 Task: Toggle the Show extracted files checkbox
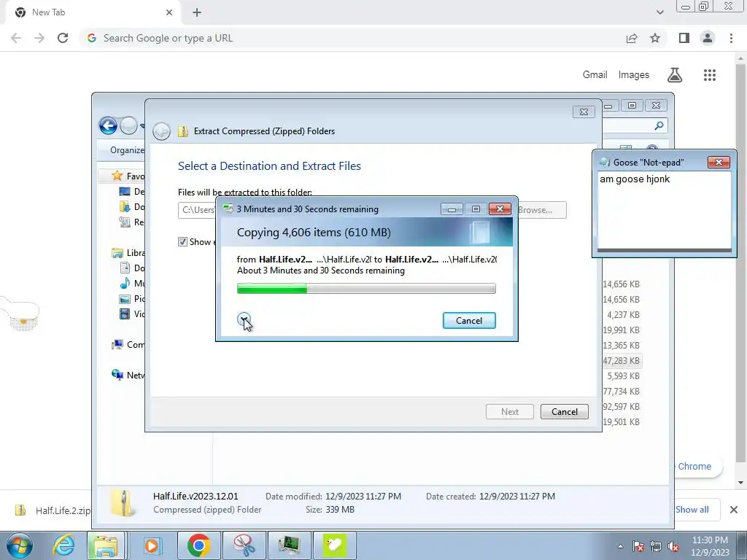[182, 242]
